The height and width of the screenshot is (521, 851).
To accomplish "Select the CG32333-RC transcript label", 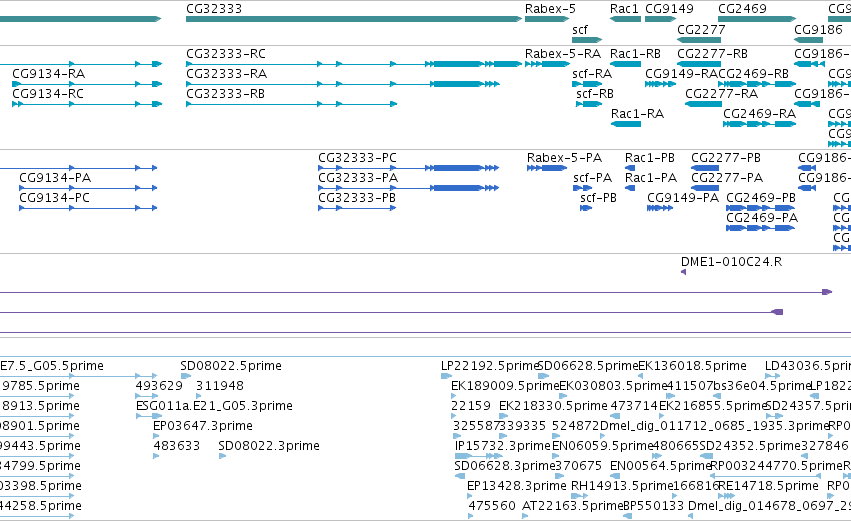I will pyautogui.click(x=226, y=54).
